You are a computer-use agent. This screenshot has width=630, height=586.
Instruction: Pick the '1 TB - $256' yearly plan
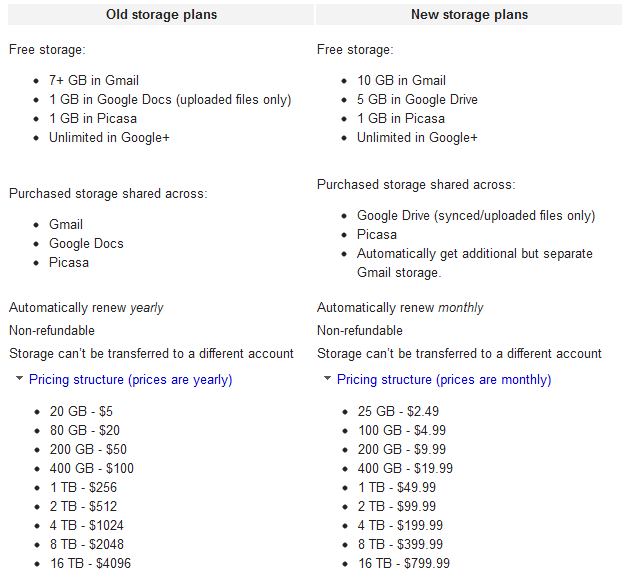84,487
